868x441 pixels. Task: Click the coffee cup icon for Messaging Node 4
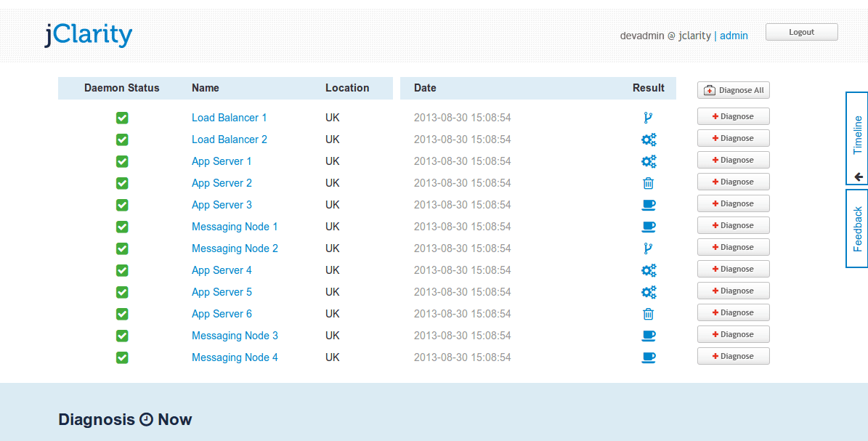coord(649,357)
